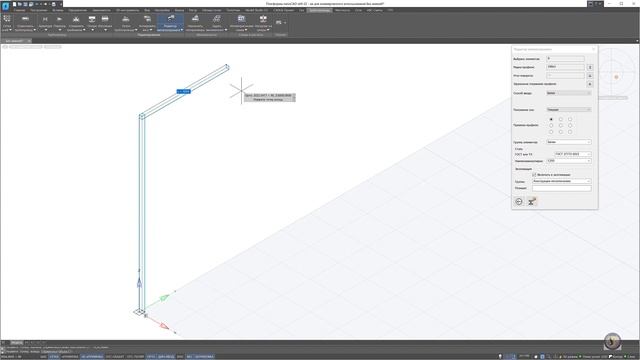Click the axis grid icon, first in the ribbon
The width and height of the screenshot is (640, 360).
7,19
